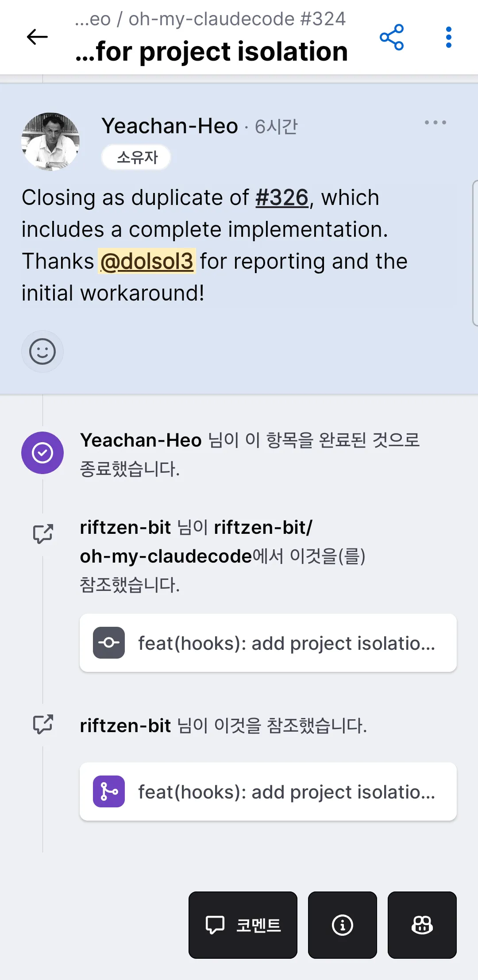Viewport: 478px width, 980px height.
Task: Tap the share icon in header
Action: coord(392,37)
